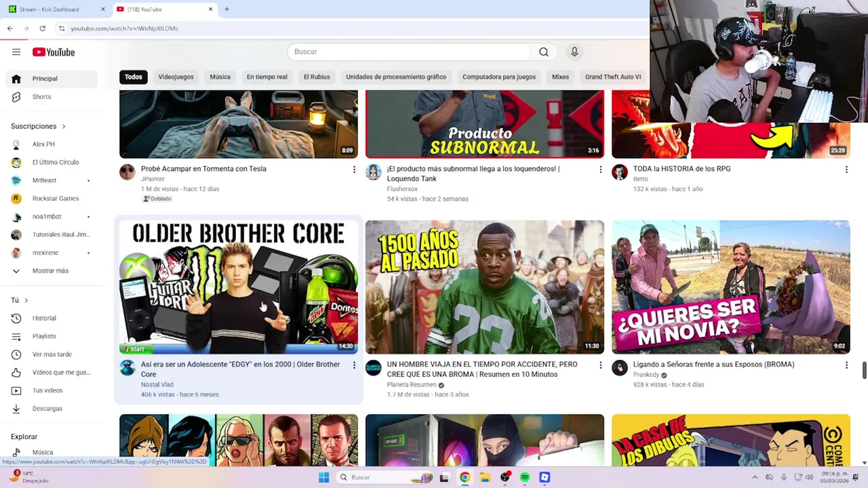Click the Windows taskbar Buscar box
868x488 pixels.
tap(385, 477)
